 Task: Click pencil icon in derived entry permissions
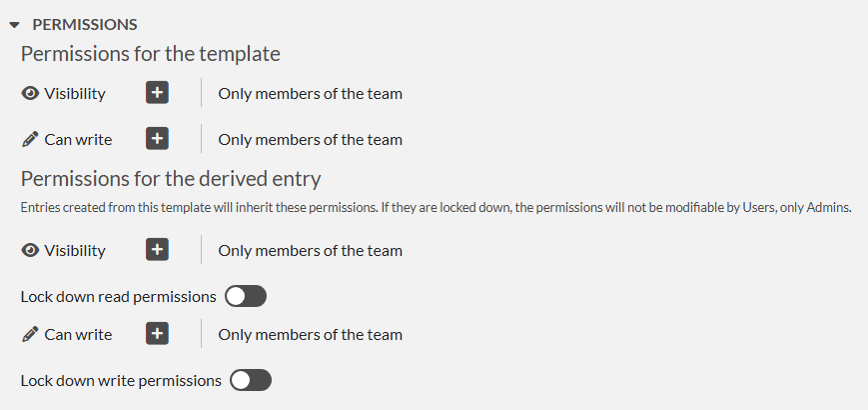[x=30, y=335]
